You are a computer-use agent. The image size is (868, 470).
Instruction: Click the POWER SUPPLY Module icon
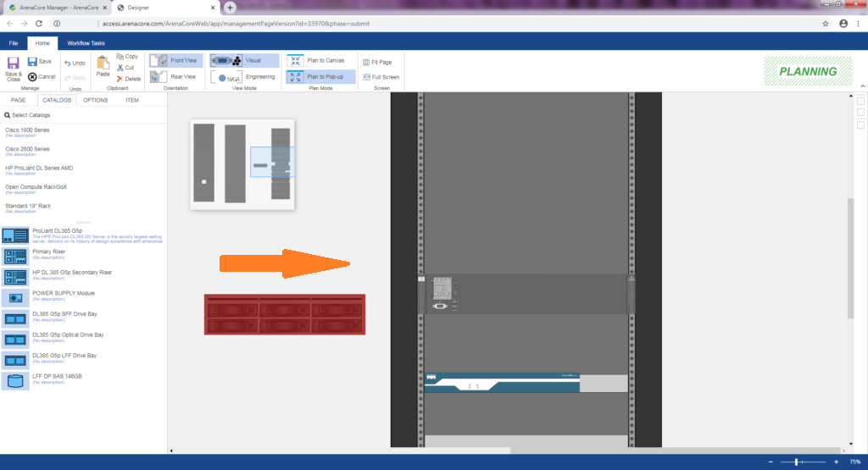click(15, 298)
